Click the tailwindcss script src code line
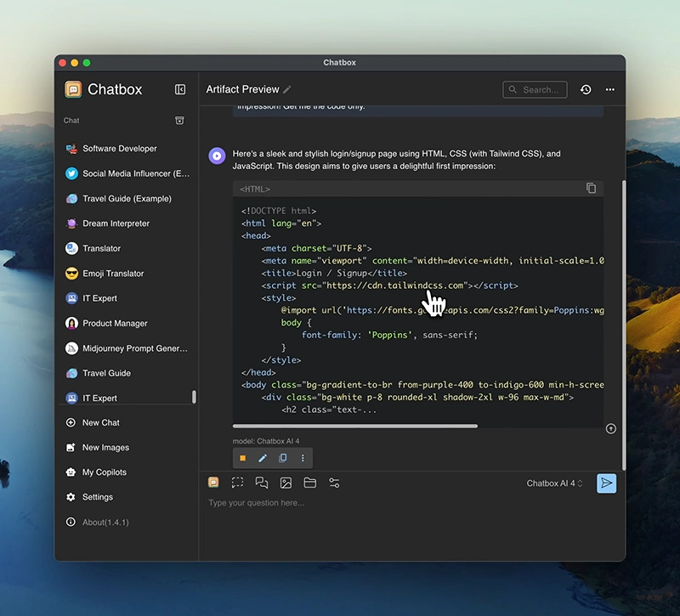Image resolution: width=680 pixels, height=616 pixels. pyautogui.click(x=389, y=285)
